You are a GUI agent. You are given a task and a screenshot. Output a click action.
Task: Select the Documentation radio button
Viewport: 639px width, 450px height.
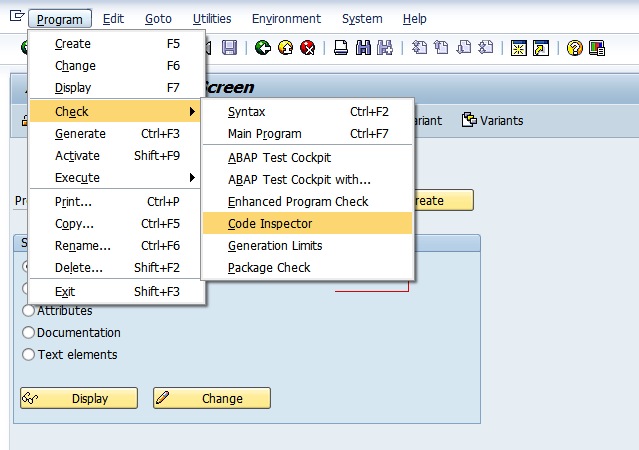[28, 333]
